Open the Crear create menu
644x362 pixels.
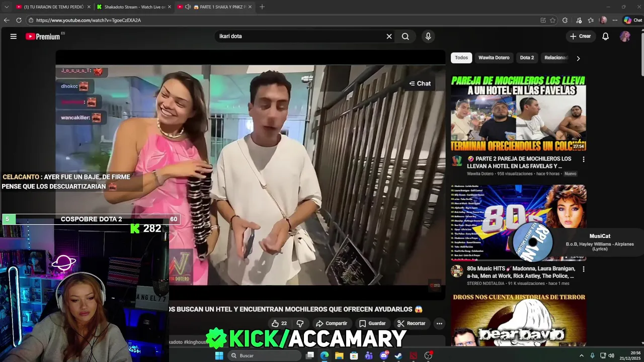(x=580, y=36)
